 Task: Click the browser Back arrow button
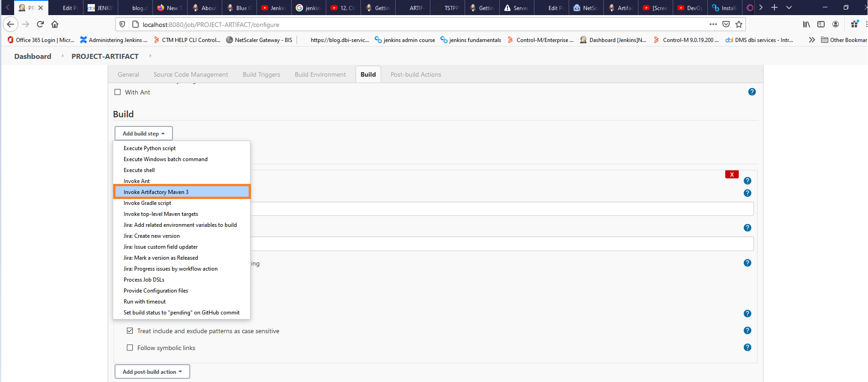10,24
